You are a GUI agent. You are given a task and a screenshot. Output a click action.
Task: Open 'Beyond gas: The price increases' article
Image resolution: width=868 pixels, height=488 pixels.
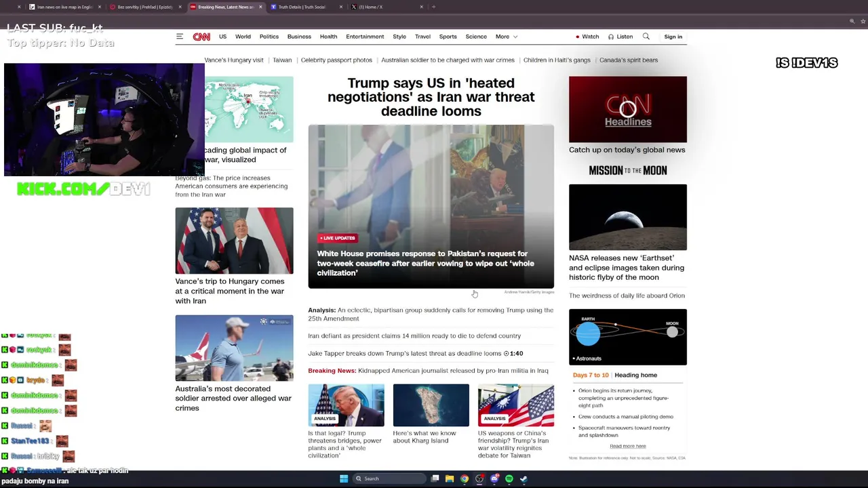click(231, 186)
